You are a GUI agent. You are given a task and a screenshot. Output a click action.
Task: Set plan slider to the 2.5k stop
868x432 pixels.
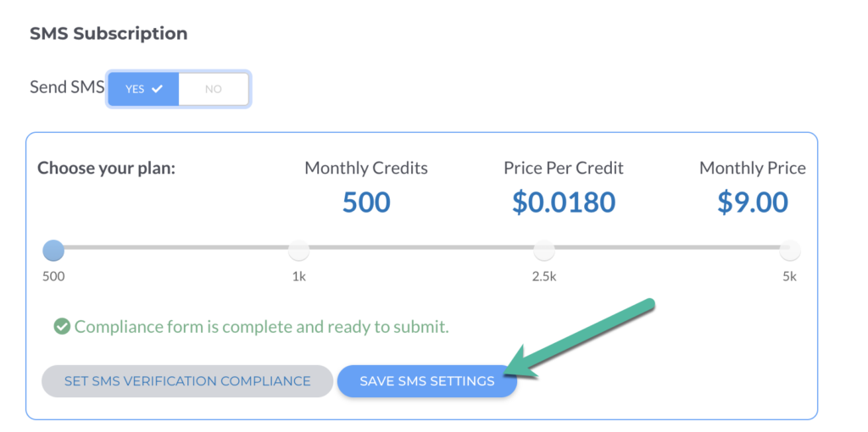544,250
